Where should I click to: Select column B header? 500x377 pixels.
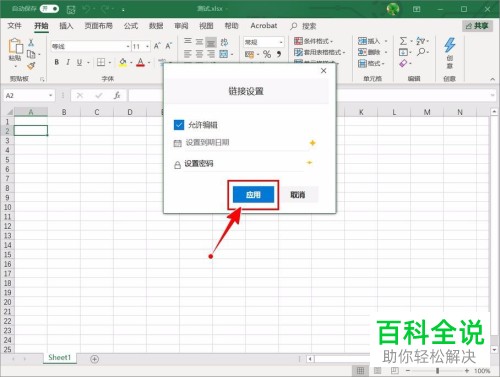point(64,112)
